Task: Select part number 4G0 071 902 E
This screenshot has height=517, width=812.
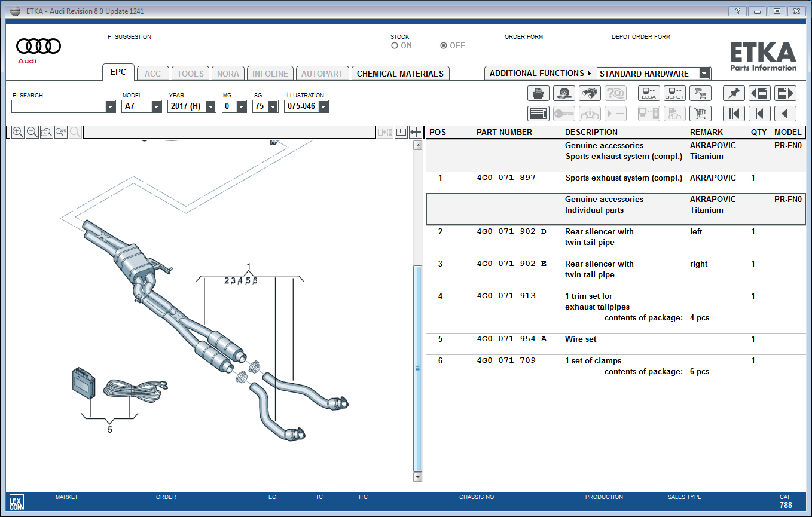Action: tap(511, 264)
